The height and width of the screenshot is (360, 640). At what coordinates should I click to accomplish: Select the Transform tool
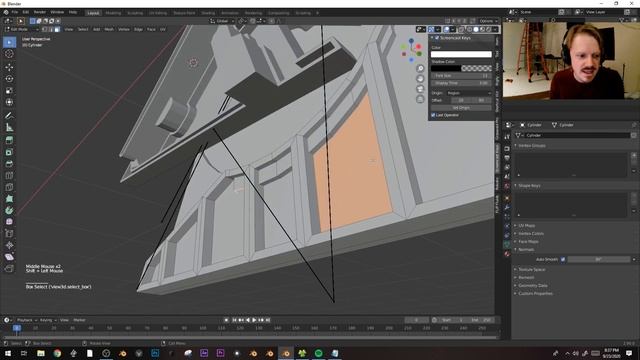(x=9, y=102)
